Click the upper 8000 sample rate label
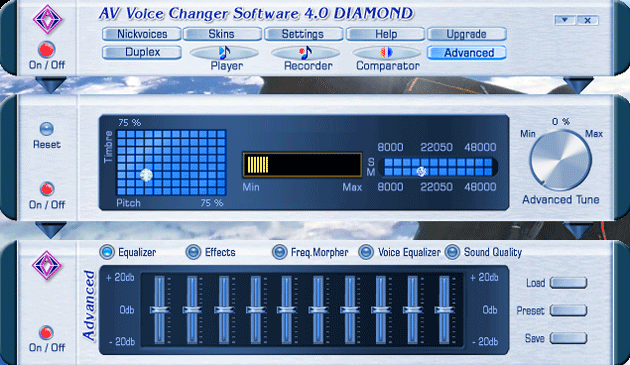630x365 pixels. [x=390, y=147]
